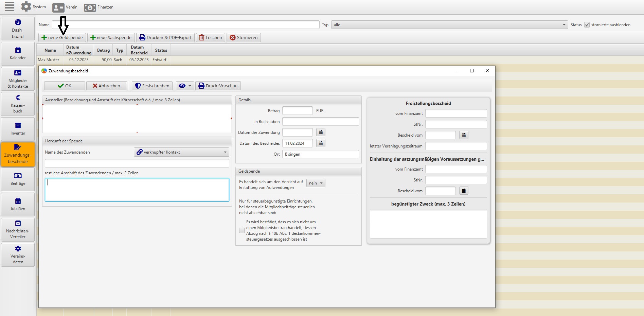Maximize the Zuwendungsbescheid dialog

click(472, 71)
